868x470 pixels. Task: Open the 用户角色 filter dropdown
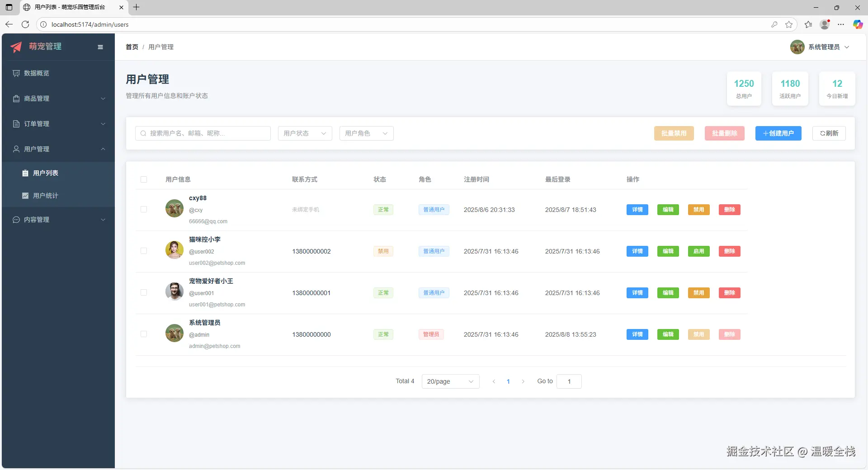[x=367, y=133]
